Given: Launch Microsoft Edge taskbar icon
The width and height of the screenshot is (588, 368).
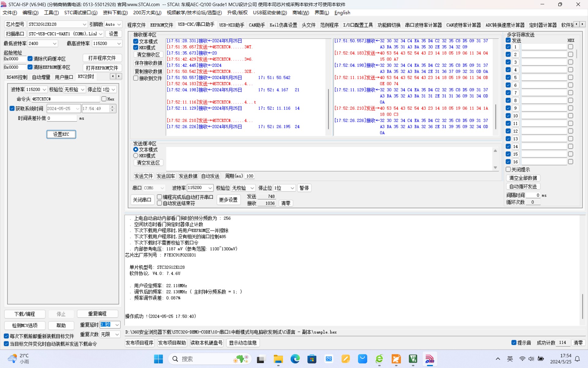Looking at the screenshot, I should tap(295, 359).
